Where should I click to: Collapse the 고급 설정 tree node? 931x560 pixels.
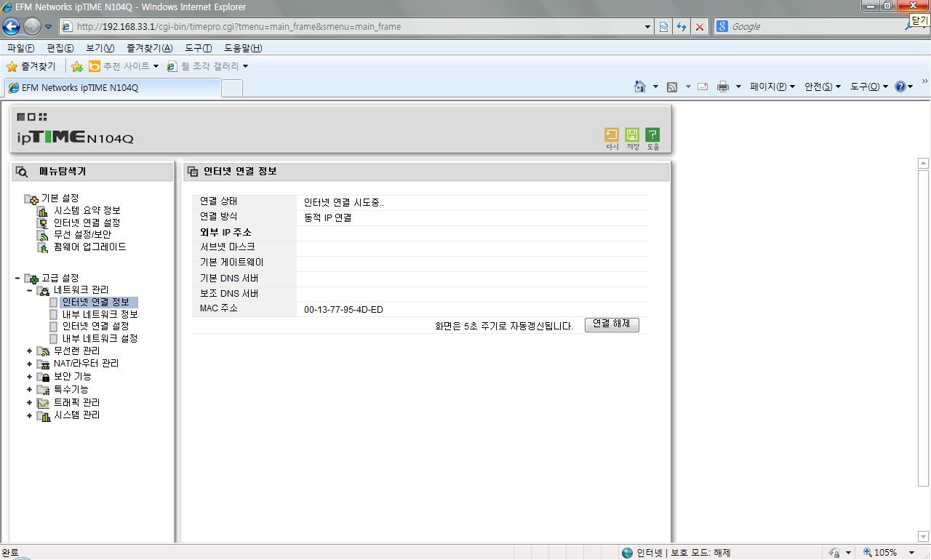click(17, 278)
